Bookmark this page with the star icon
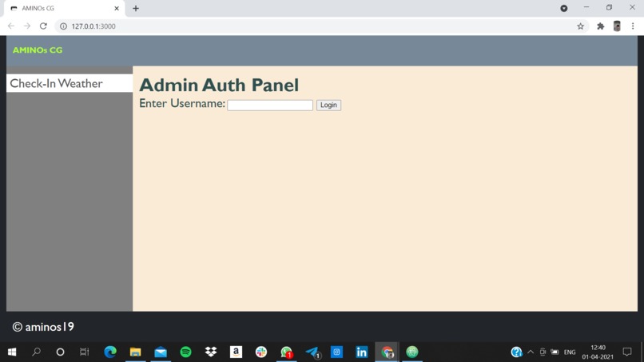 (580, 26)
